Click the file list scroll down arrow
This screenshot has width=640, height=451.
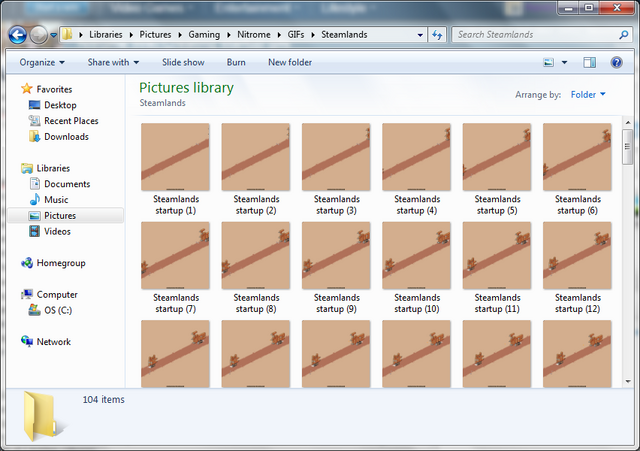pyautogui.click(x=628, y=382)
